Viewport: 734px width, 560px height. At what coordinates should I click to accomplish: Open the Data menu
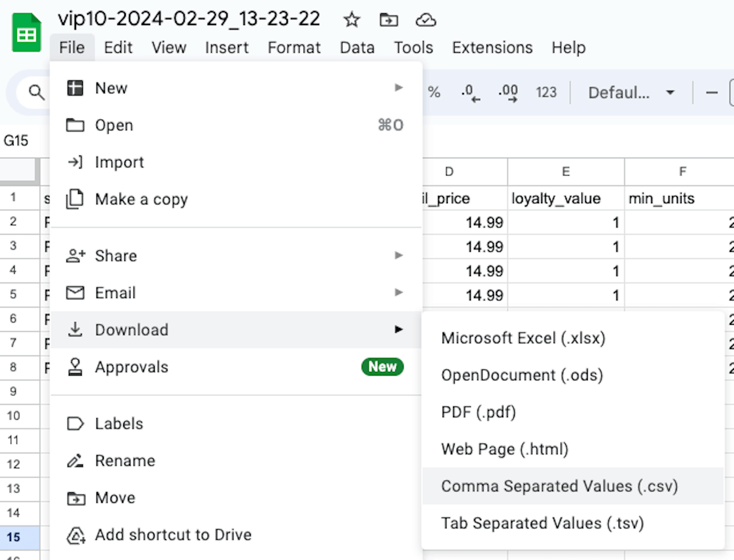(357, 48)
